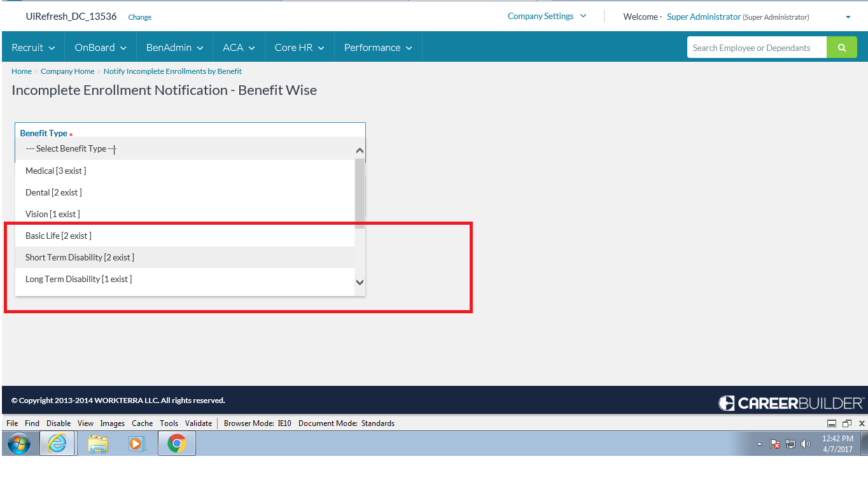Go to Company Home breadcrumb link

tap(67, 71)
